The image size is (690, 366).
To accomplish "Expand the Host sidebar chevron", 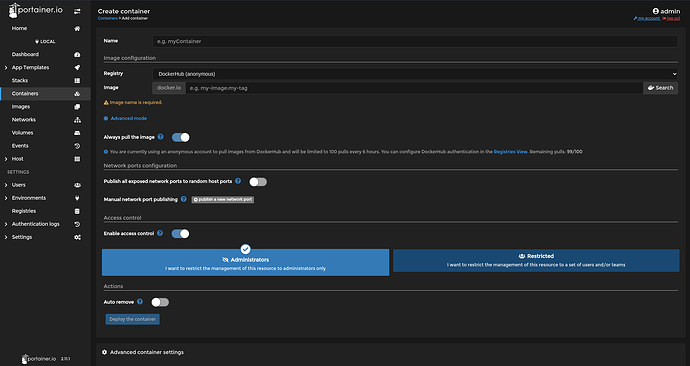I will 6,159.
